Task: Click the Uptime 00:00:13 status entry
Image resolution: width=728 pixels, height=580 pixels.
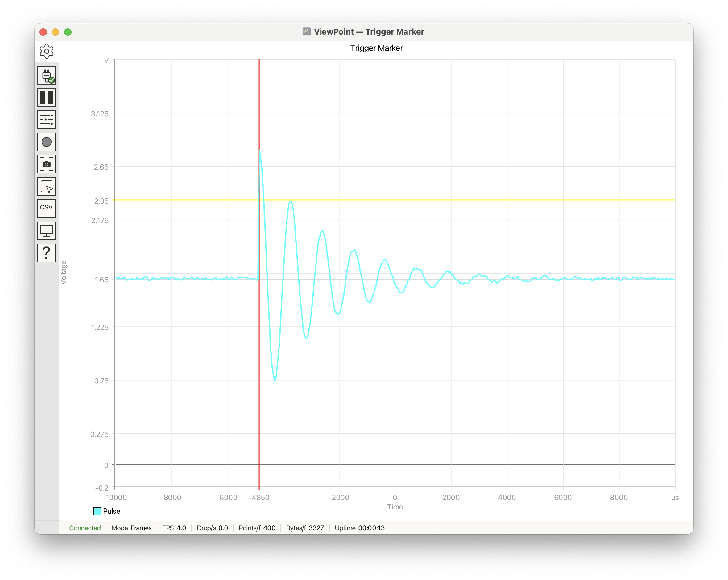Action: click(360, 528)
